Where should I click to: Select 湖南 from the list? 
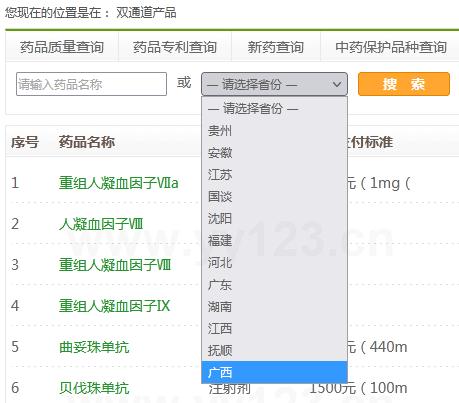click(x=274, y=307)
